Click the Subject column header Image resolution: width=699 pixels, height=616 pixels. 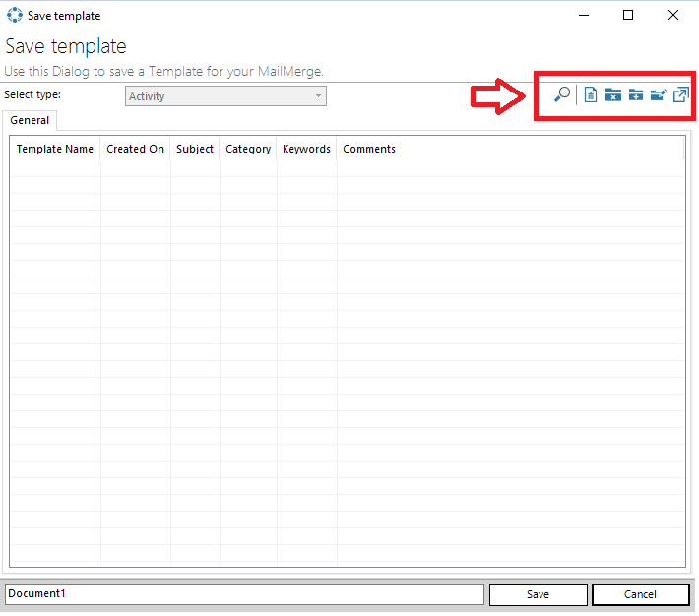195,150
